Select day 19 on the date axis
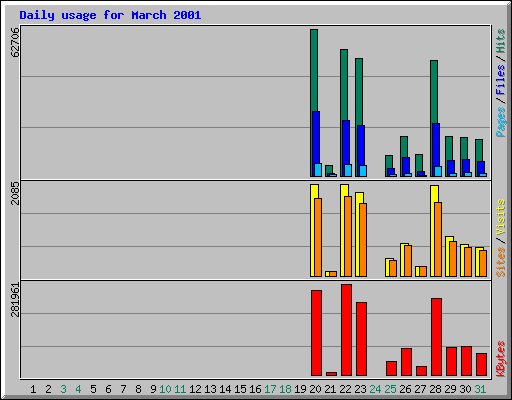This screenshot has width=512, height=400. [300, 389]
